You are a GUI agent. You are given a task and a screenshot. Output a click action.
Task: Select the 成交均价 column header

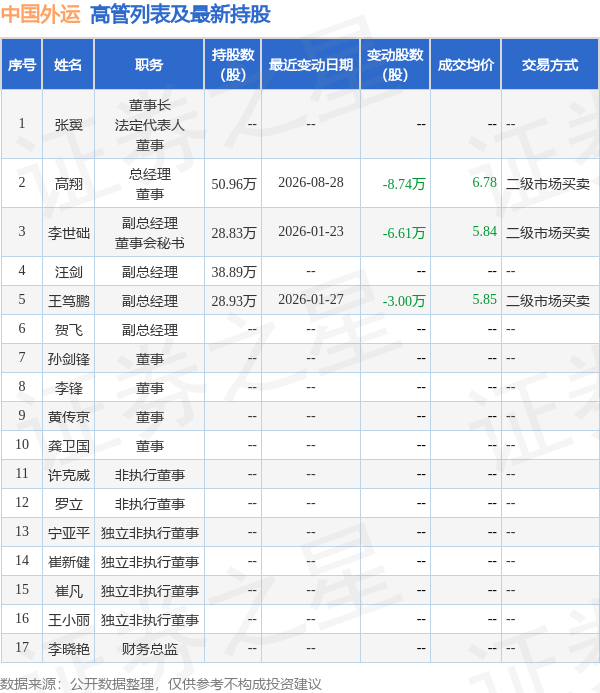coord(466,65)
